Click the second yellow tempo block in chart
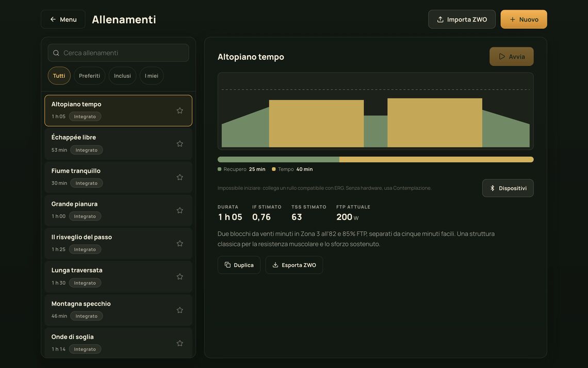This screenshot has height=368, width=588. (435, 123)
